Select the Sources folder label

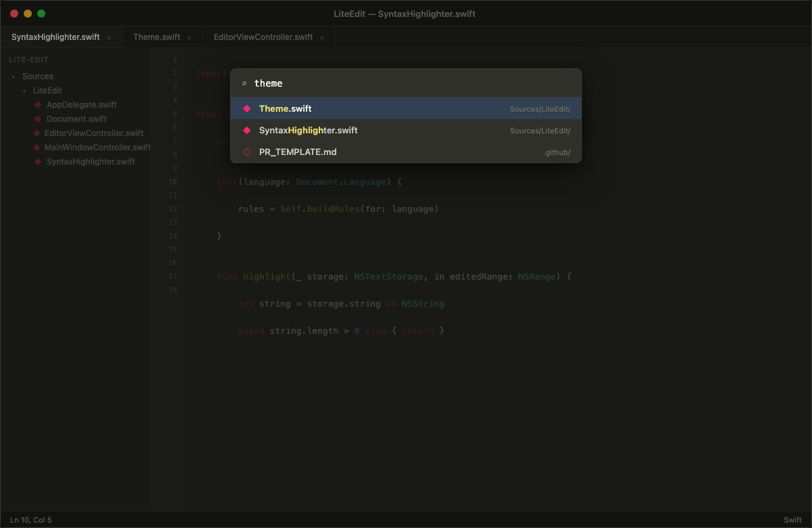(x=38, y=76)
